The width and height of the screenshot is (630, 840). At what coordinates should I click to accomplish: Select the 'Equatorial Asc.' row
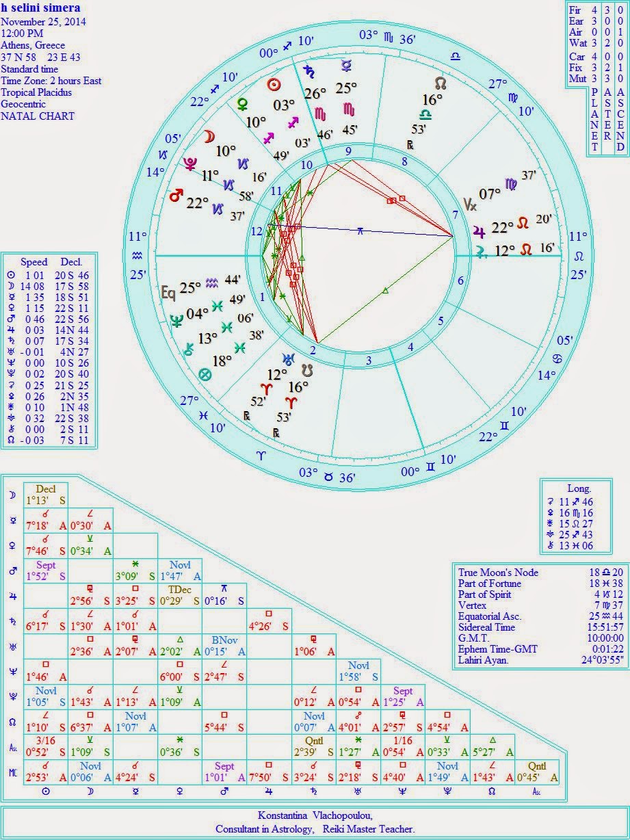coord(540,616)
